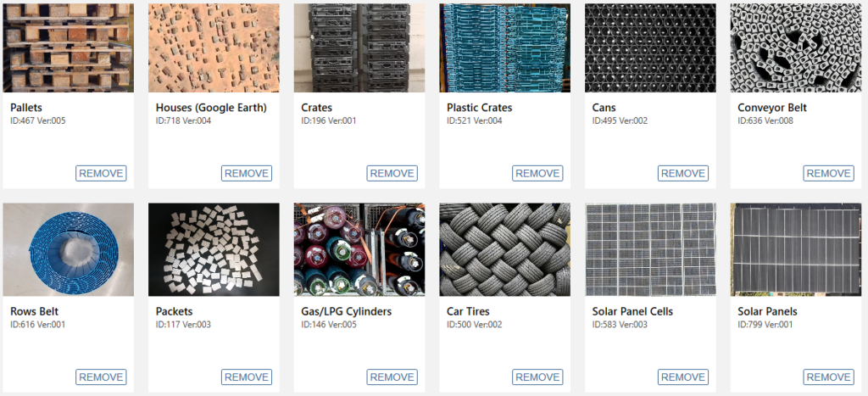This screenshot has height=396, width=868.
Task: Remove the Conveyor Belt template
Action: [829, 173]
